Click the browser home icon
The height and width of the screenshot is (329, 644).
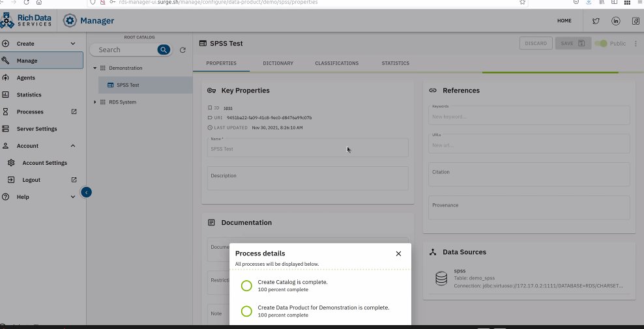pyautogui.click(x=39, y=2)
